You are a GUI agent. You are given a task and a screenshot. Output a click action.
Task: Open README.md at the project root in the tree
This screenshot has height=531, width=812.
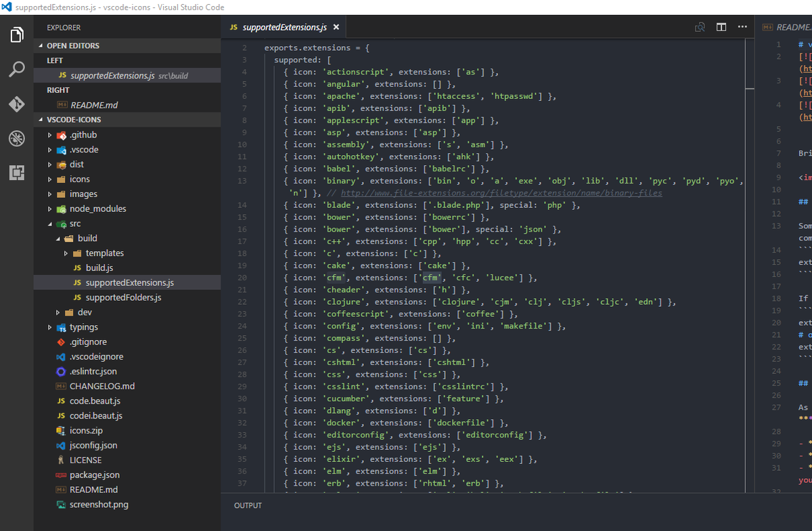click(127, 490)
